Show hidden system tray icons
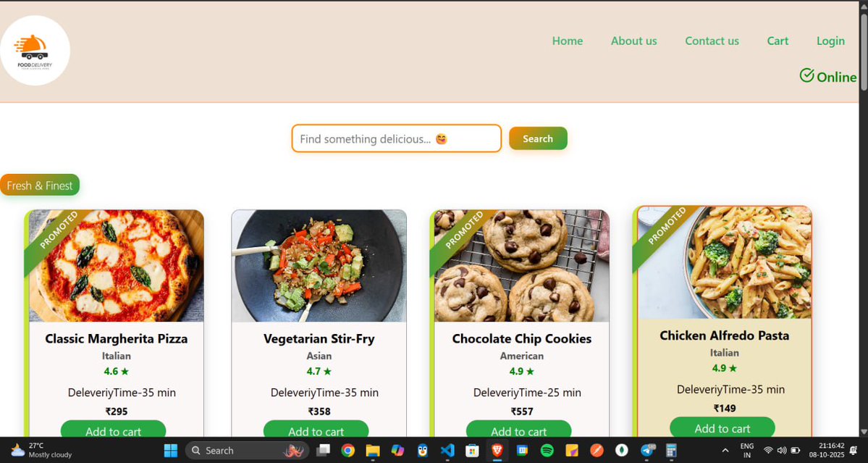The width and height of the screenshot is (868, 463). 725,450
